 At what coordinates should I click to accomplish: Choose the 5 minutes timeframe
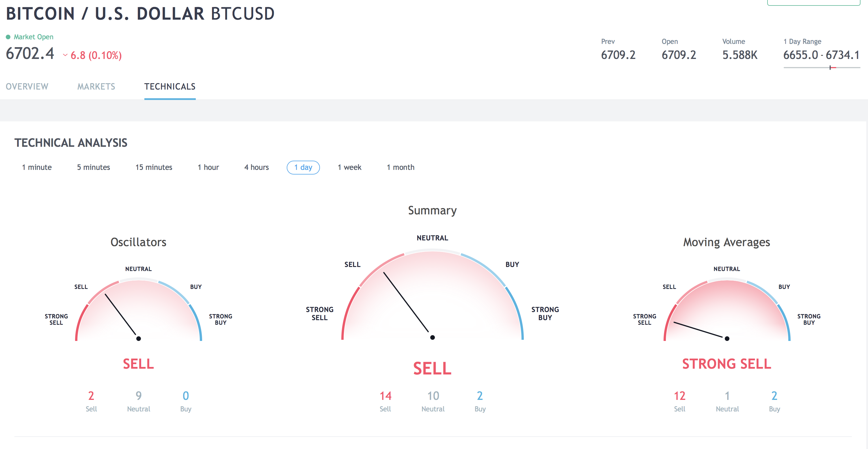pyautogui.click(x=93, y=167)
